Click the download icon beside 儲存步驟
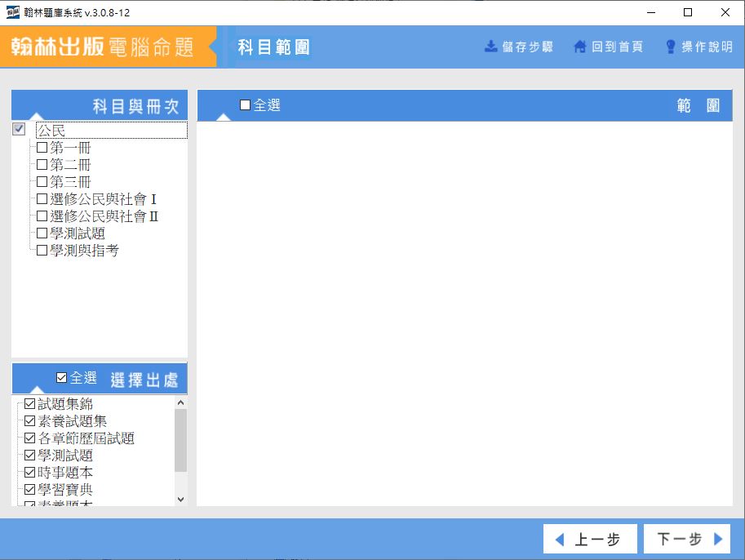This screenshot has height=560, width=745. 490,46
